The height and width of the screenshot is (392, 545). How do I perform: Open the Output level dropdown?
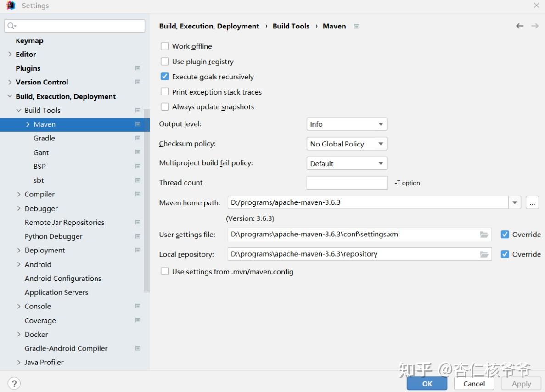point(347,124)
